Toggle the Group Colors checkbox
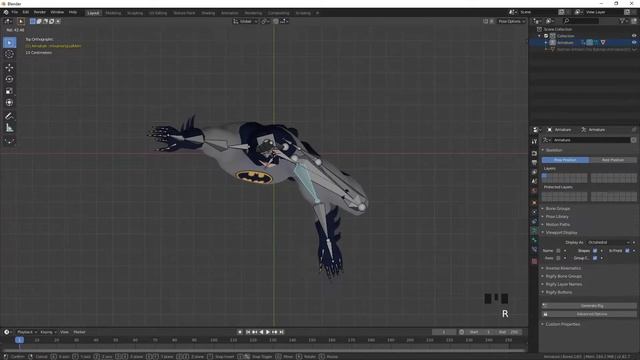640x360 pixels. 595,258
